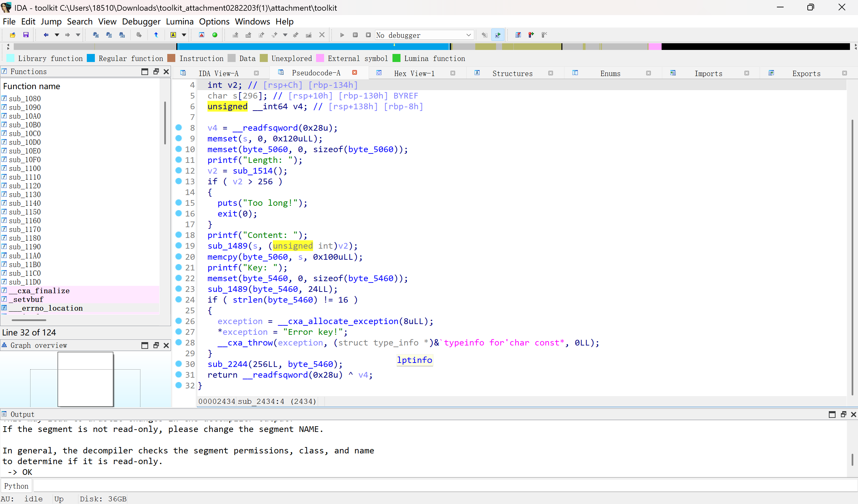Viewport: 858px width, 504px height.
Task: Close the Graph overview panel
Action: (x=166, y=345)
